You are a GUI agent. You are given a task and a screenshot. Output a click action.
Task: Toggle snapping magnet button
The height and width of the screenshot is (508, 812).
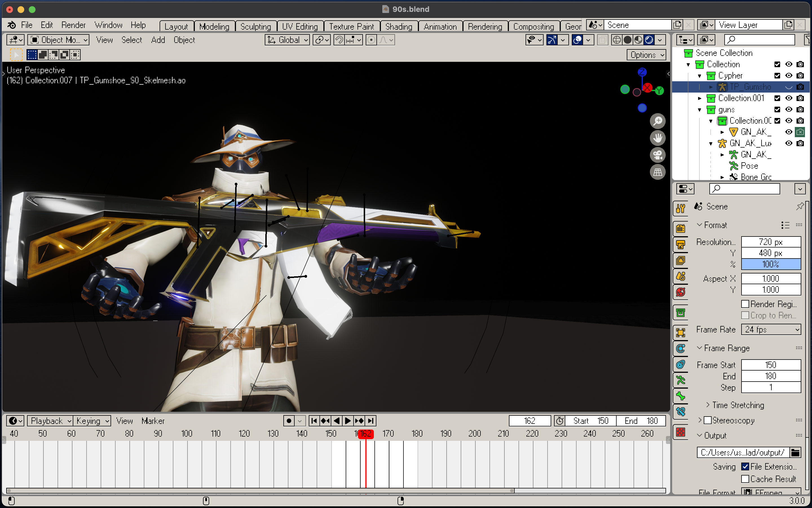coord(339,40)
